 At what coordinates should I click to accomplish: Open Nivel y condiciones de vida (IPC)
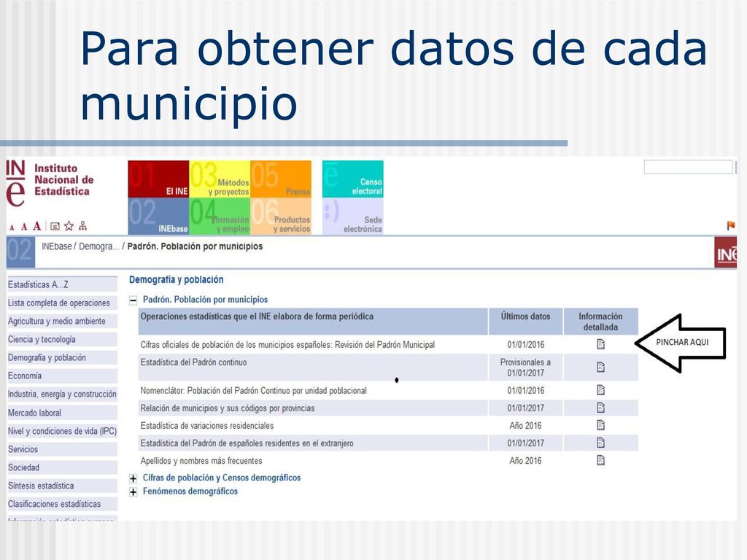(x=62, y=431)
